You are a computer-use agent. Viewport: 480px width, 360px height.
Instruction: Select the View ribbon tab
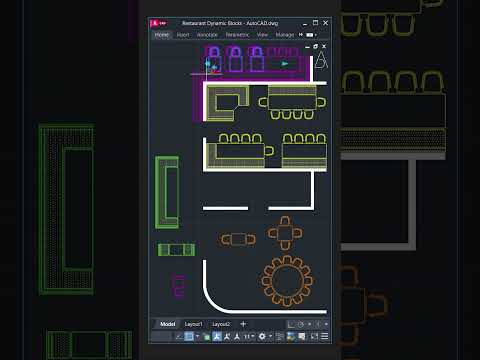click(x=262, y=35)
